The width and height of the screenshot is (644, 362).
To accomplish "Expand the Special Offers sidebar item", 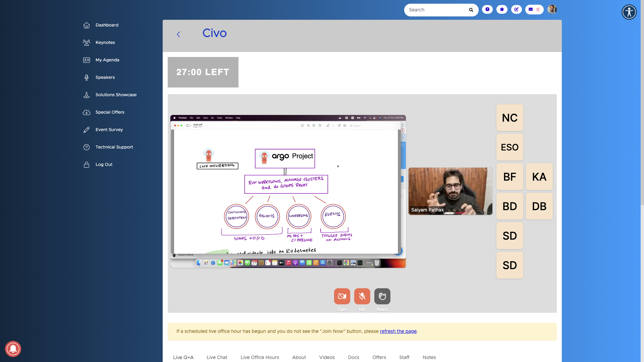I will pyautogui.click(x=110, y=112).
